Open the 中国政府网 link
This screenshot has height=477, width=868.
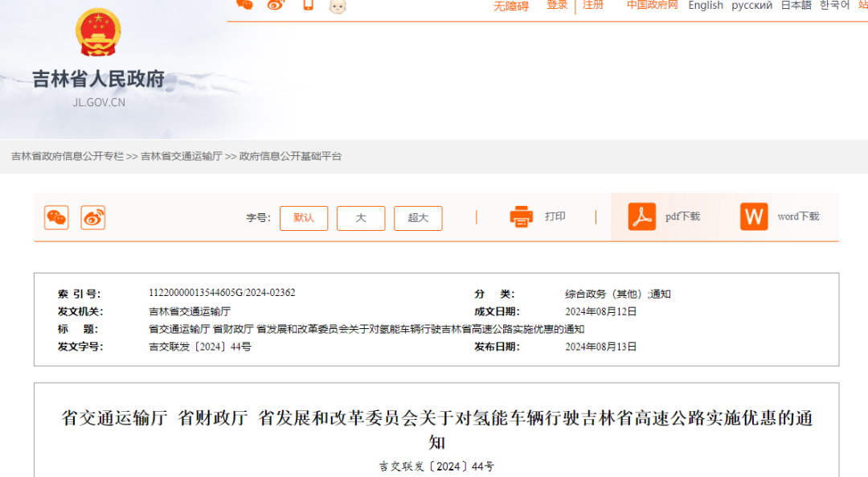coord(653,5)
